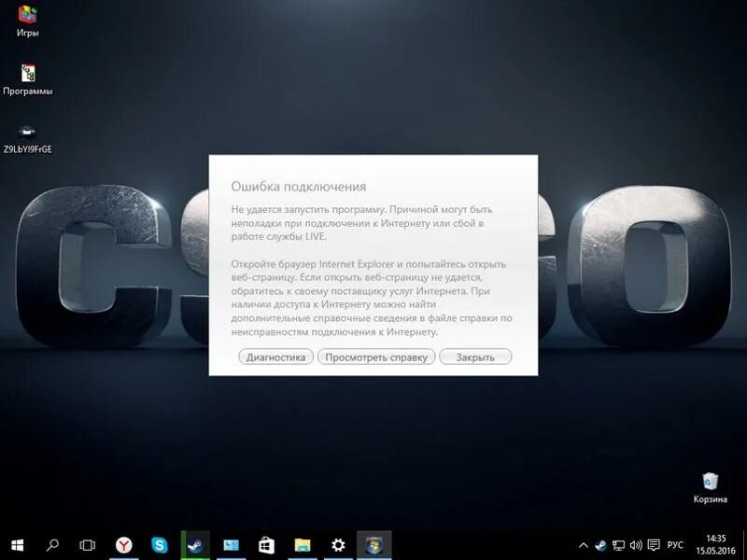Open Steam from the taskbar

pyautogui.click(x=196, y=544)
